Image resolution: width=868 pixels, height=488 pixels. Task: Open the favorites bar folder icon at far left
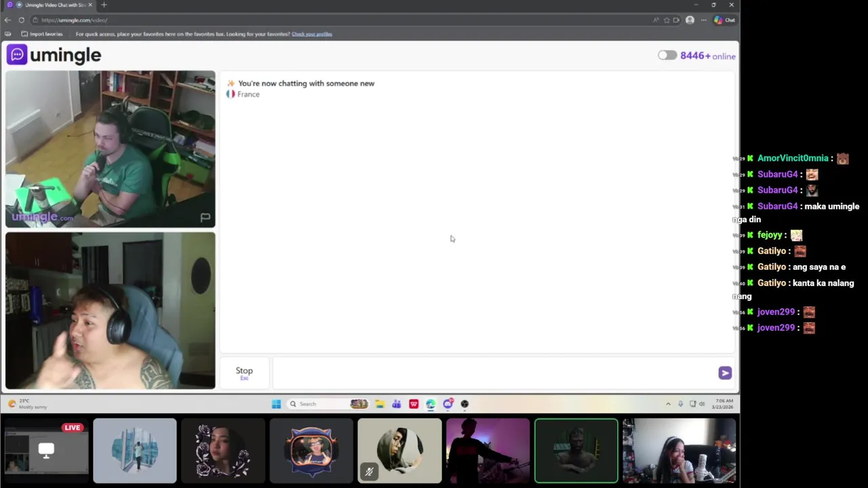pos(7,34)
